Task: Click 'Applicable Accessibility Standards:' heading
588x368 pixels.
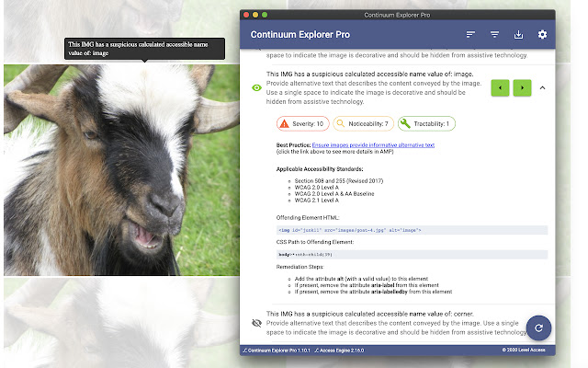Action: point(320,169)
